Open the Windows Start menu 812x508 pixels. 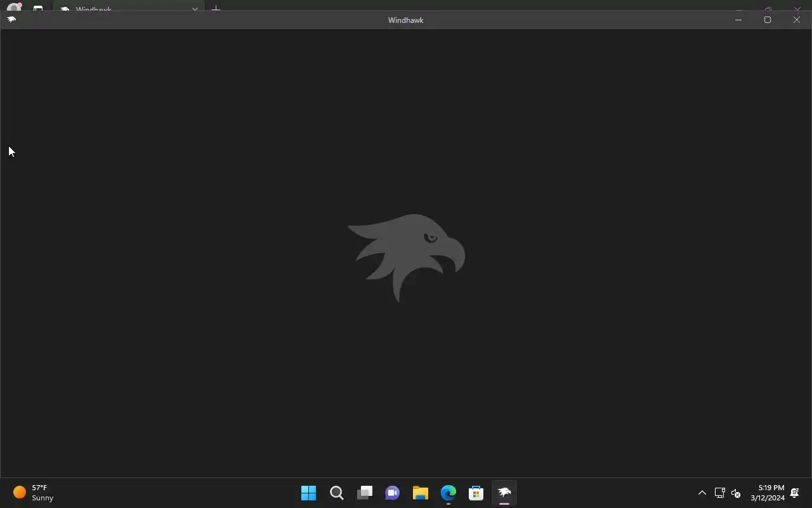tap(309, 493)
